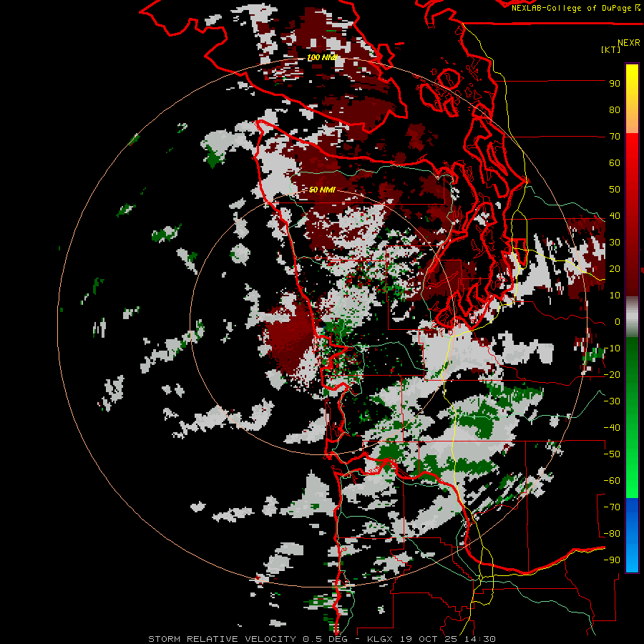
Task: Select the -40 value on velocity scale
Action: pyautogui.click(x=612, y=428)
